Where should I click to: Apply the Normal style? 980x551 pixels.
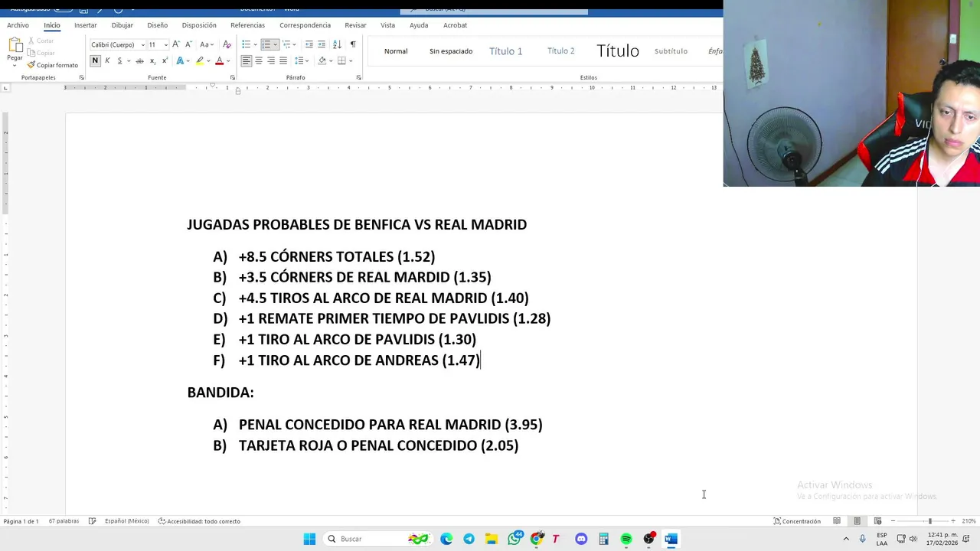point(396,51)
